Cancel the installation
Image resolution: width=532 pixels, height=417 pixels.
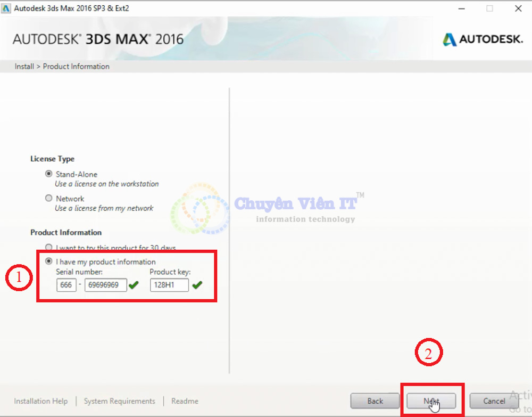[494, 400]
